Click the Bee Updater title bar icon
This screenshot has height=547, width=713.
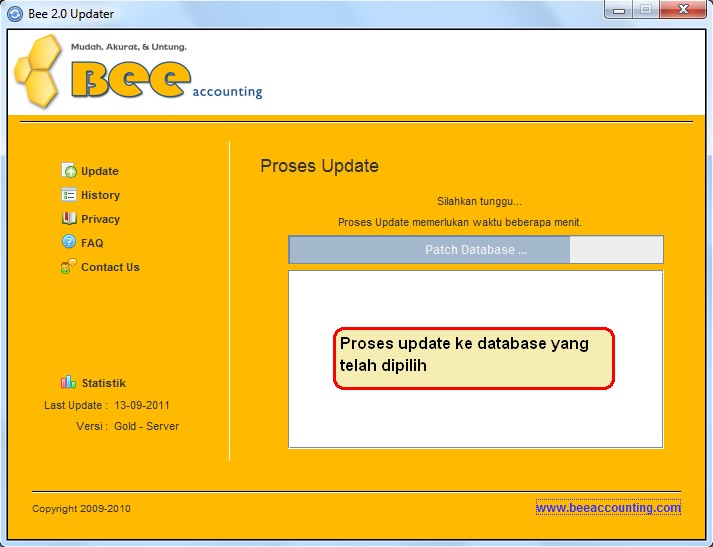pos(15,14)
